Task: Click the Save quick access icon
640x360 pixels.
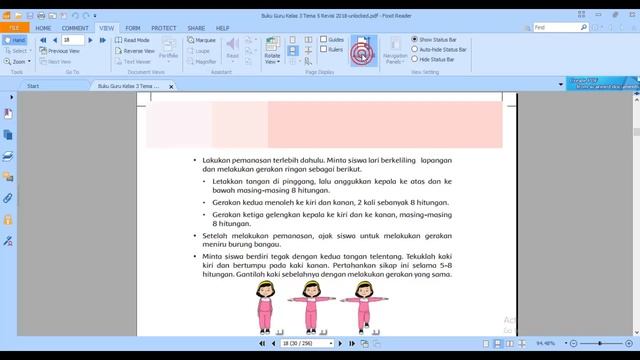Action: [30, 16]
